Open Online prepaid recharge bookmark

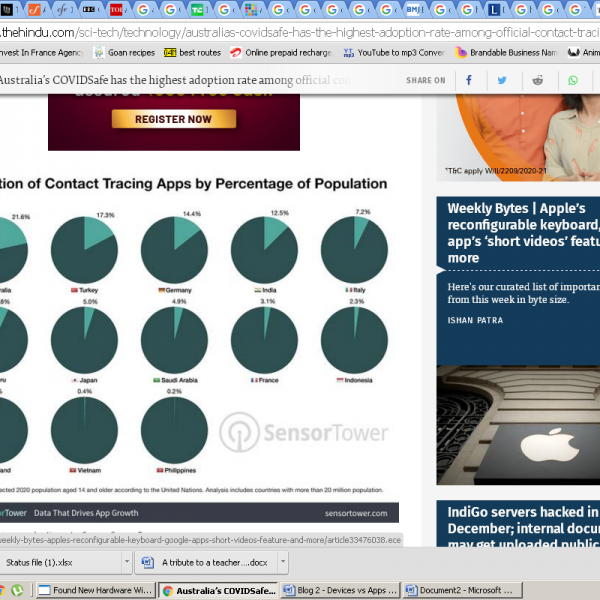[x=281, y=52]
